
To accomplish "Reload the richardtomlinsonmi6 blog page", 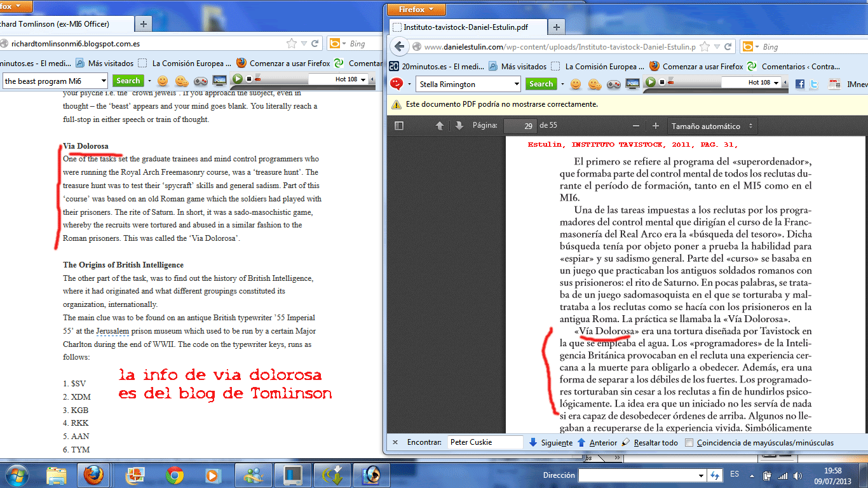I will 315,44.
